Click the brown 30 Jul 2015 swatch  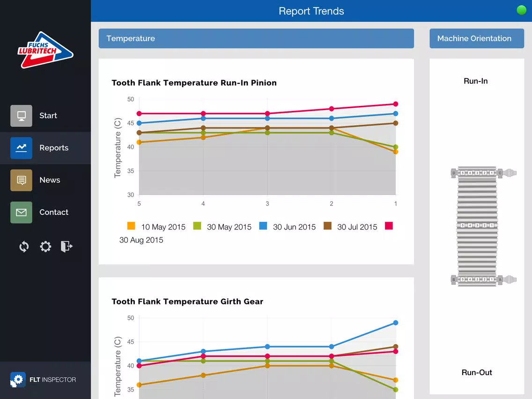pos(327,226)
